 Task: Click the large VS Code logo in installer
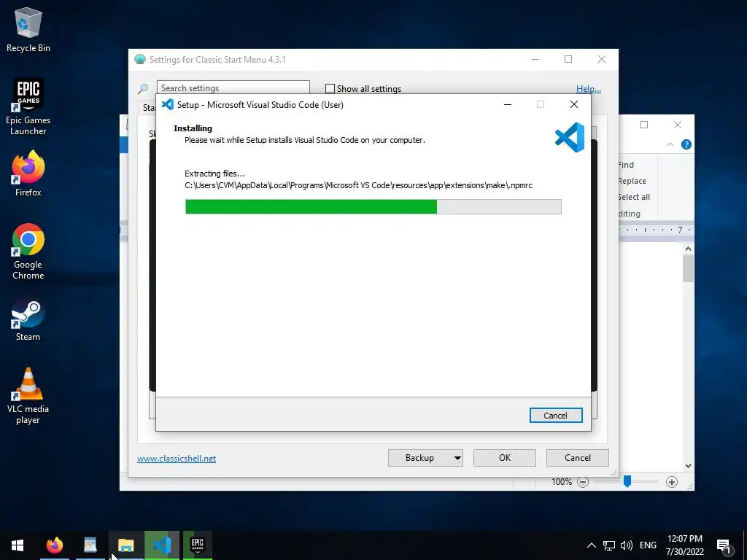(x=570, y=137)
